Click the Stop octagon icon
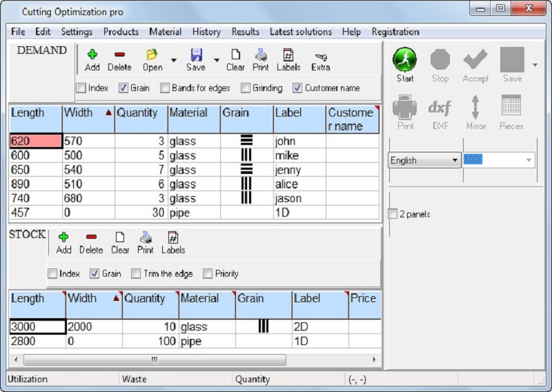Image resolution: width=552 pixels, height=392 pixels. tap(440, 59)
